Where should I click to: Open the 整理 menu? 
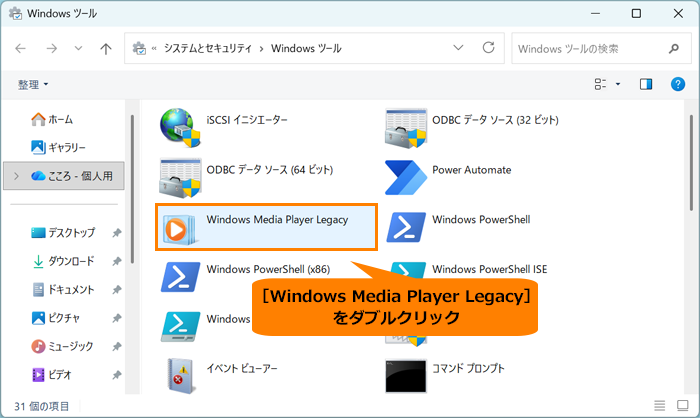(x=33, y=84)
